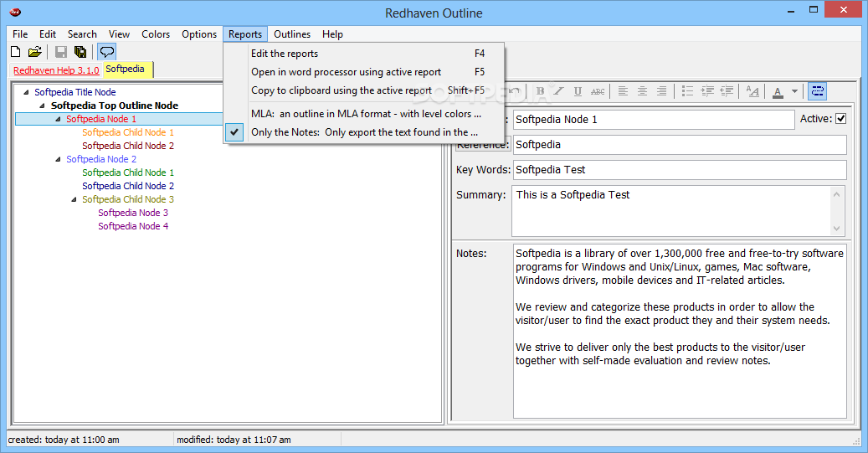
Task: Select Softpedia Node 4 in tree
Action: [x=133, y=226]
